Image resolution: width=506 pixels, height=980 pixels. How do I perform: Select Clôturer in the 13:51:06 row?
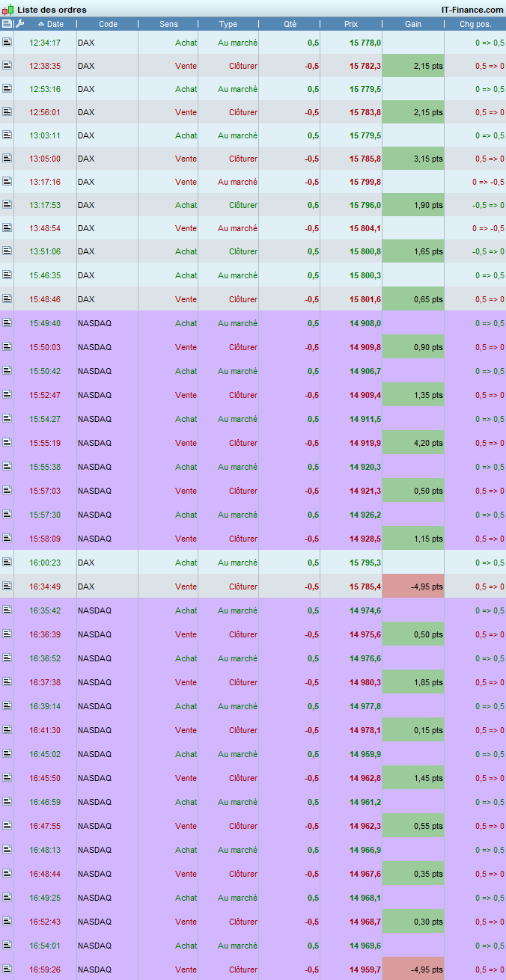243,251
